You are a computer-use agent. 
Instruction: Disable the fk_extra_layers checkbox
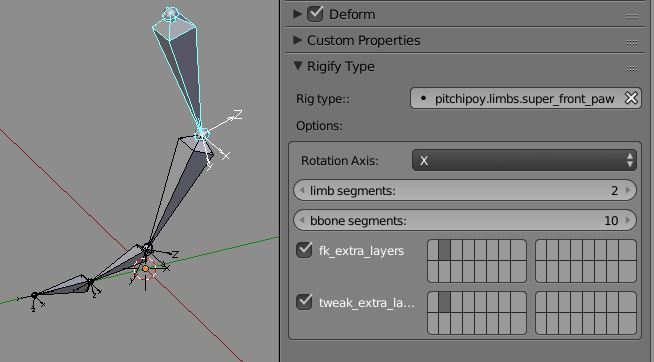click(304, 250)
